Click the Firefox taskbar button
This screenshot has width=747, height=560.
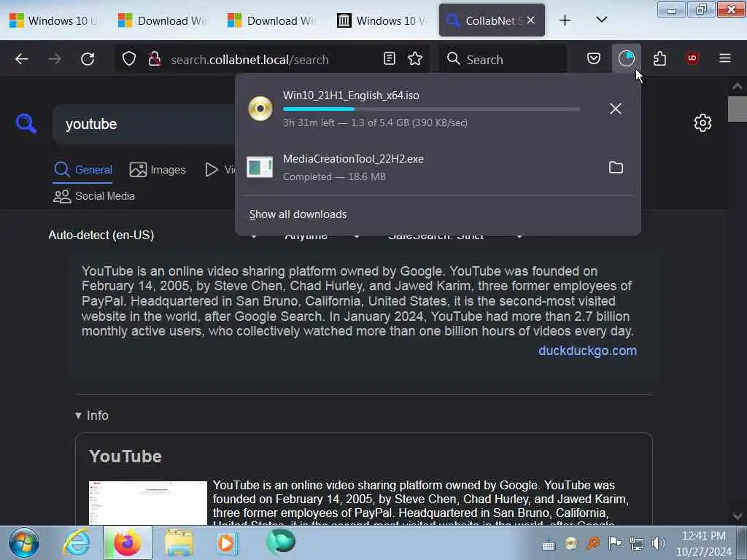click(x=127, y=542)
